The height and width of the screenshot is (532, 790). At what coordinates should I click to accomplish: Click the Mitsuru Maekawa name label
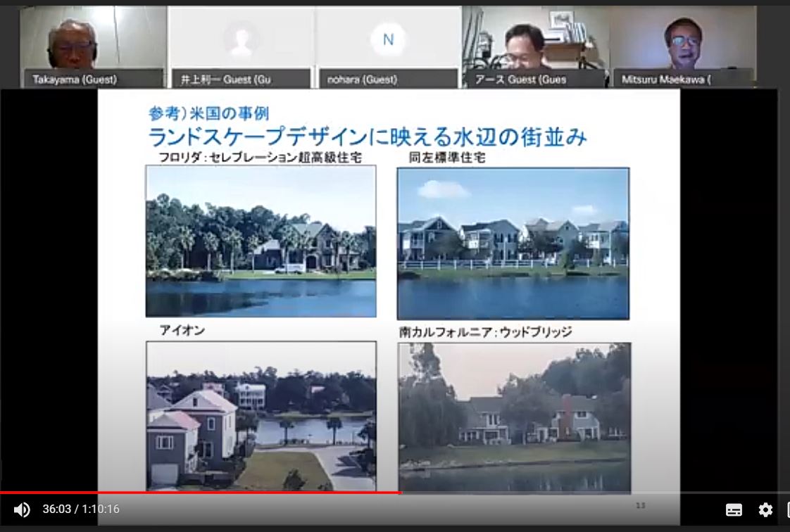[666, 80]
